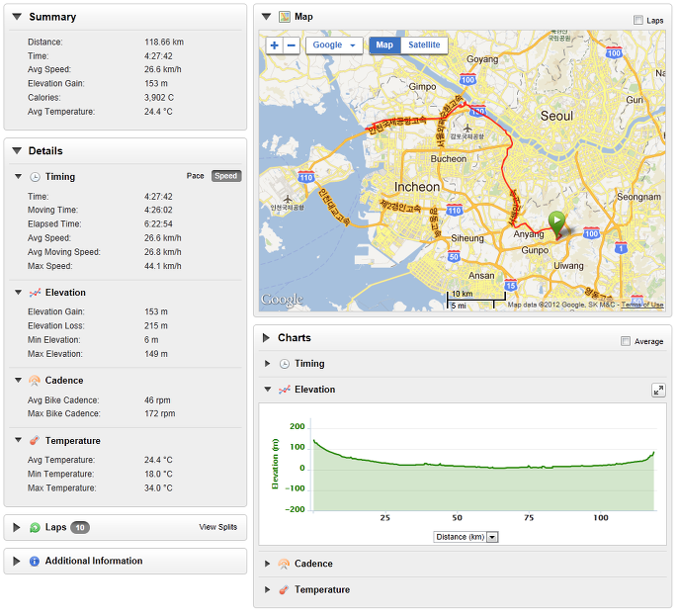Click the Max Speed value 44.1 km/h

(x=163, y=266)
